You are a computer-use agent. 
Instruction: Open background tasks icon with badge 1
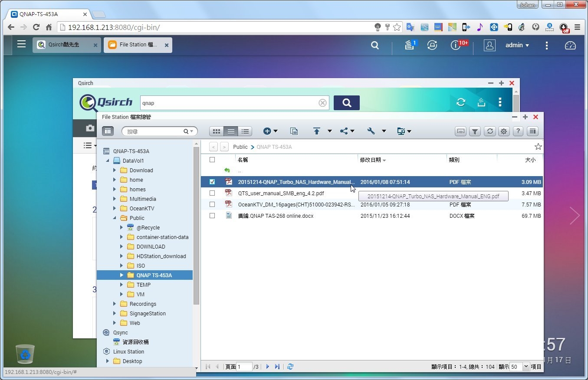pyautogui.click(x=410, y=45)
